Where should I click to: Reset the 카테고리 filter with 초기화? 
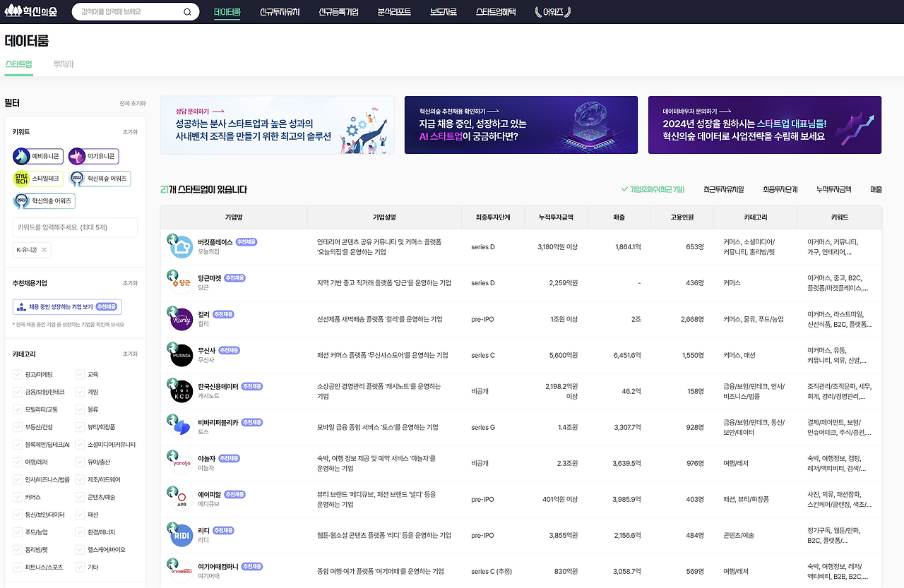pos(131,354)
